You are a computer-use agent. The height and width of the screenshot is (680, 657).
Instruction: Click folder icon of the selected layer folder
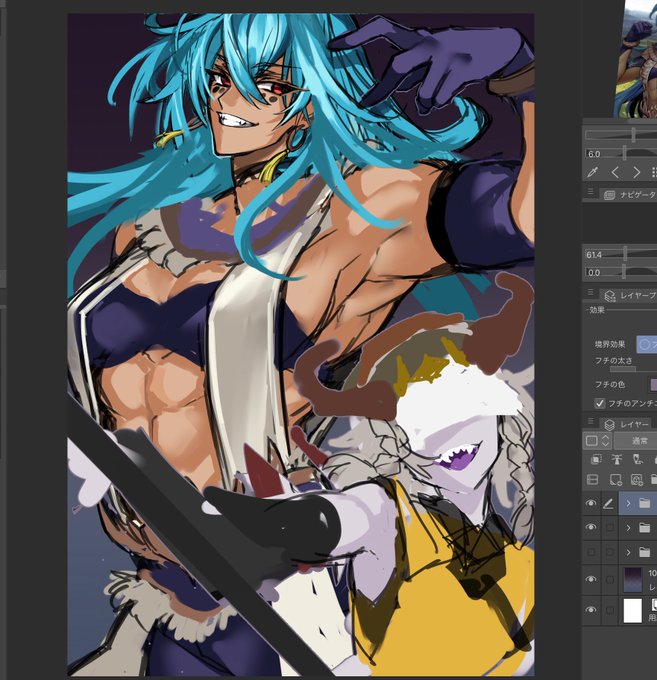click(645, 503)
